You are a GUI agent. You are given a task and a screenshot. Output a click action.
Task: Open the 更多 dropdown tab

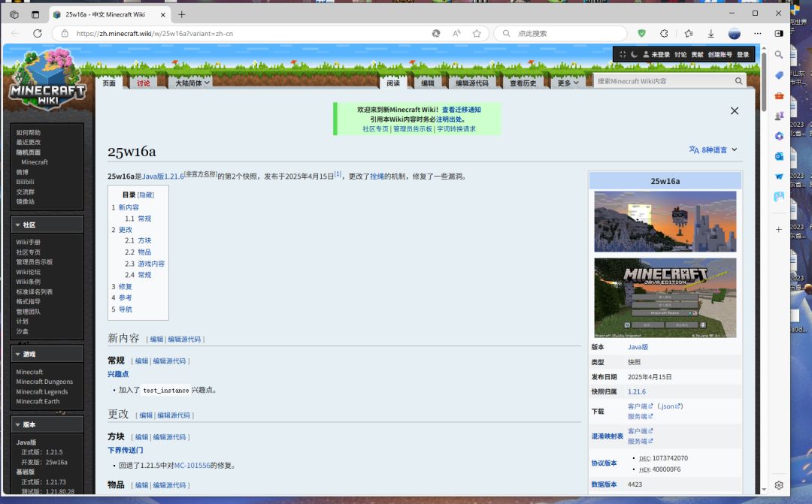coord(568,83)
